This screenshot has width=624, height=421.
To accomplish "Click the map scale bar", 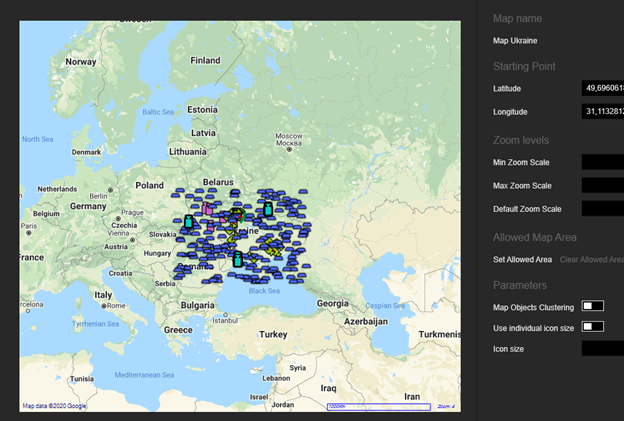I will [378, 407].
